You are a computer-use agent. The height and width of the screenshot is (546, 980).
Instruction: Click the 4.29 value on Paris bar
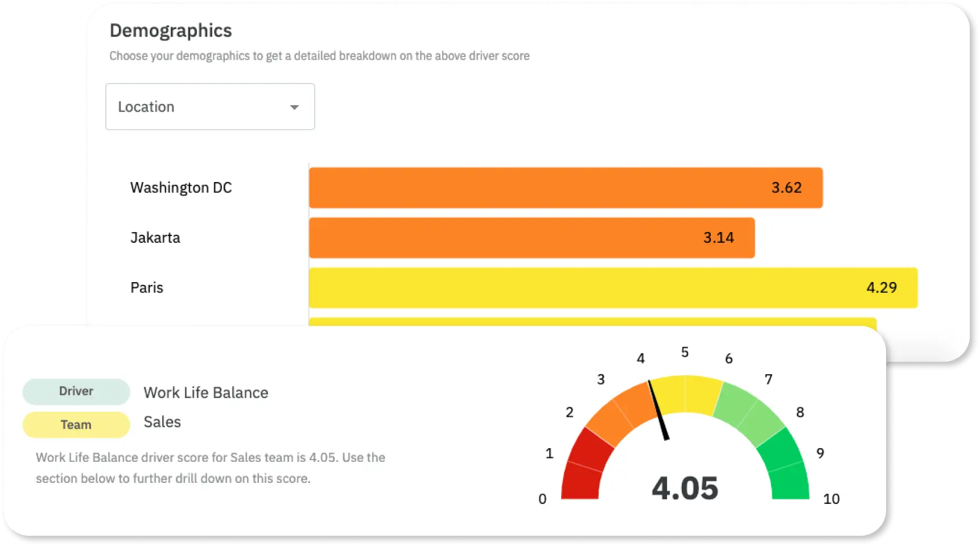[x=881, y=288]
